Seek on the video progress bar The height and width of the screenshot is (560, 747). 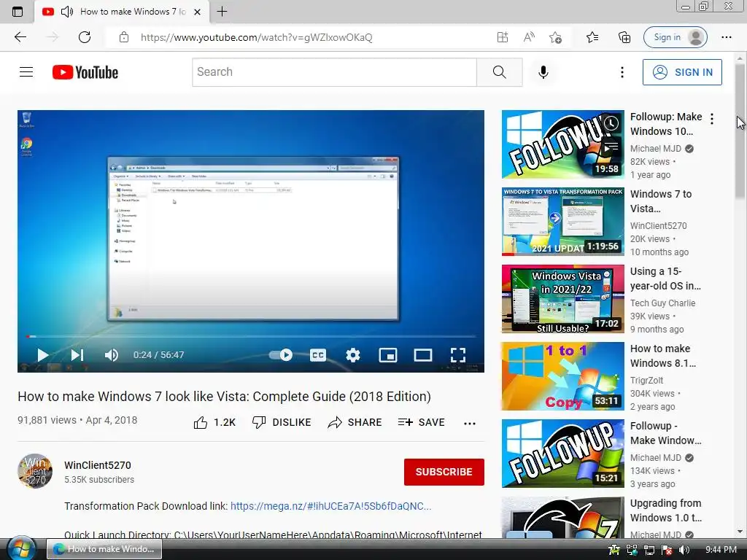coord(251,337)
